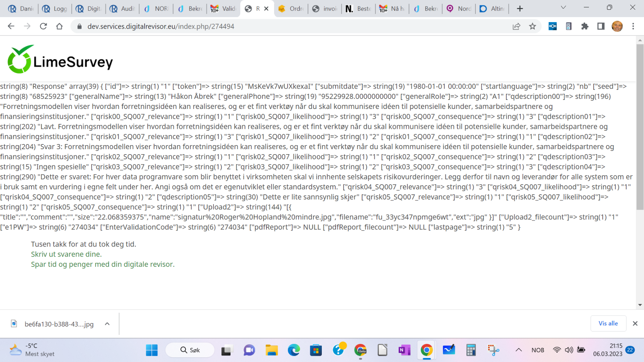Open the weather widget showing -5°C
Viewport: 644px width, 362px height.
(x=32, y=350)
